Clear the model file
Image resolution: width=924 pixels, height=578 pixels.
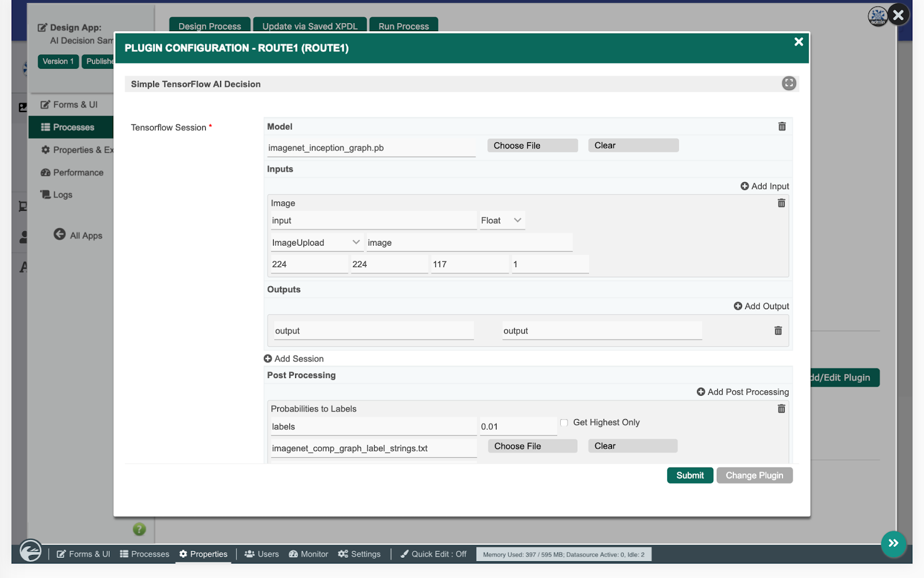[x=633, y=146]
